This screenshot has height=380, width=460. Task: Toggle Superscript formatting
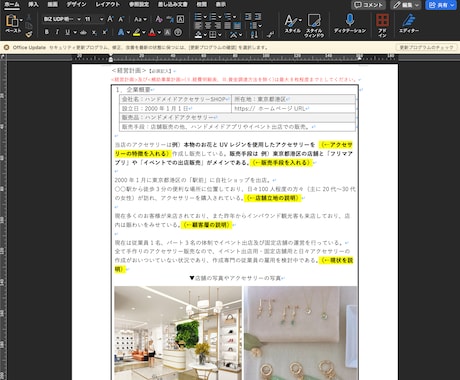[105, 32]
